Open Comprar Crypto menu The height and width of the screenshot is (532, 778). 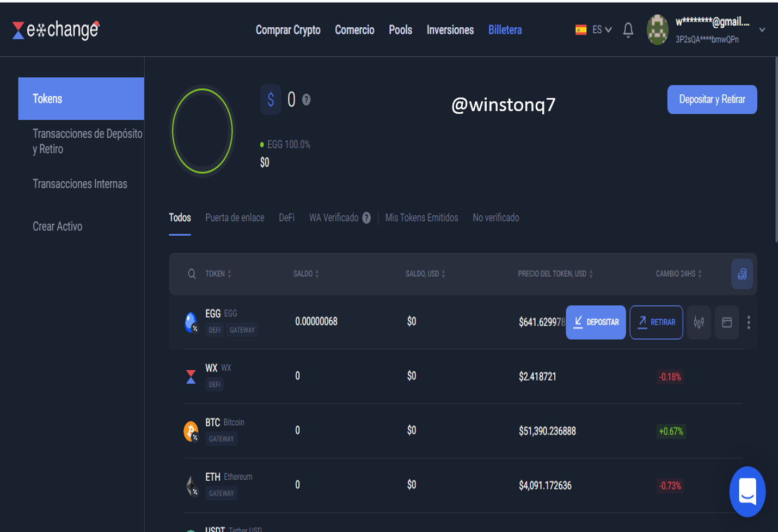288,30
